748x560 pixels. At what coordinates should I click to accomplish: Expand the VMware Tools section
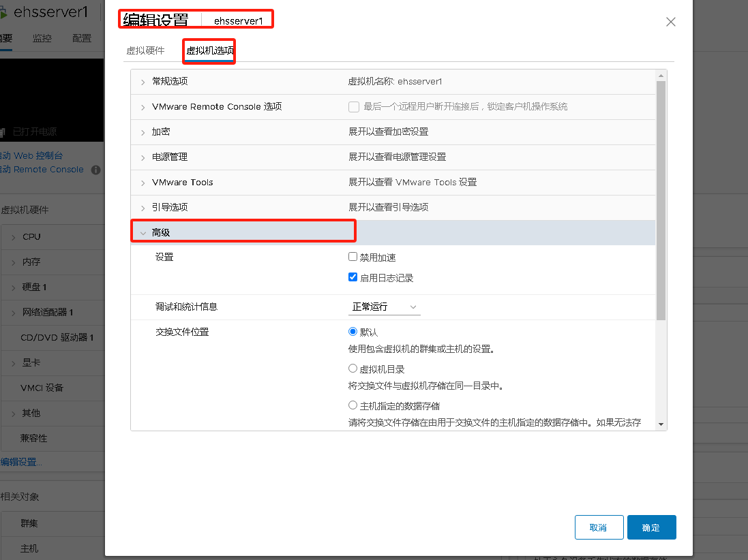click(x=143, y=183)
